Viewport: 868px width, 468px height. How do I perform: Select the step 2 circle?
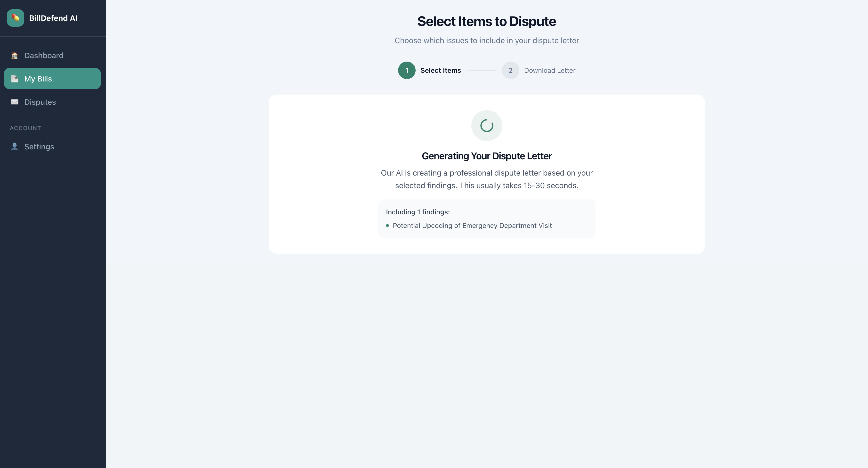point(510,70)
